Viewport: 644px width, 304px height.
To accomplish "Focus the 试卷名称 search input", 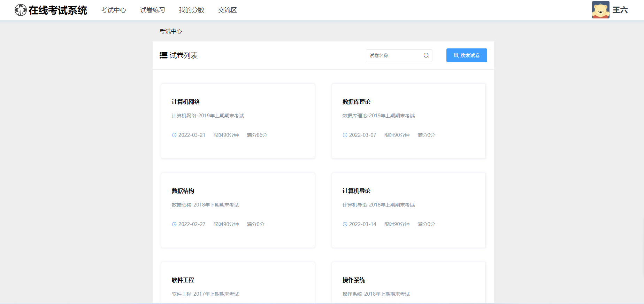I will pos(399,55).
